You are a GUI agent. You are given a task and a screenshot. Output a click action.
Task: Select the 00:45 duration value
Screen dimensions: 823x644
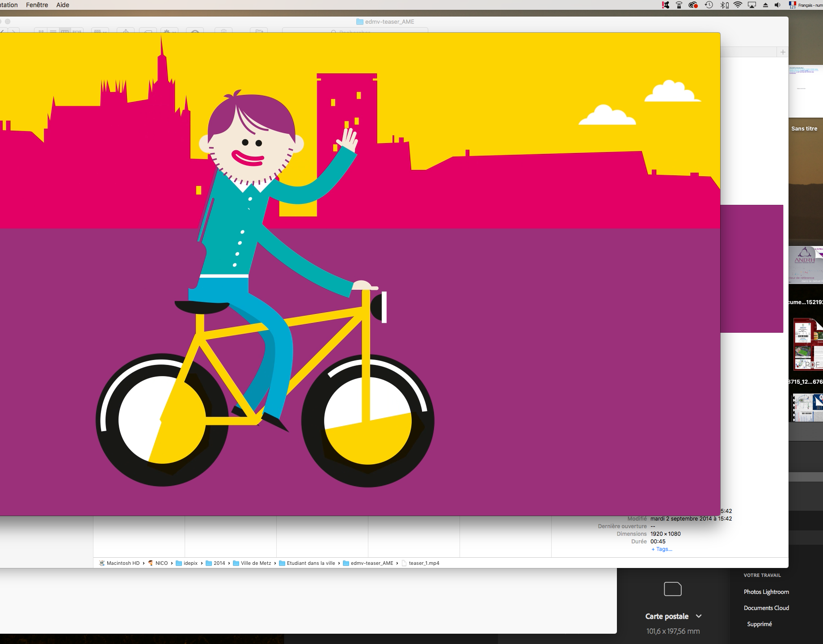click(x=658, y=542)
